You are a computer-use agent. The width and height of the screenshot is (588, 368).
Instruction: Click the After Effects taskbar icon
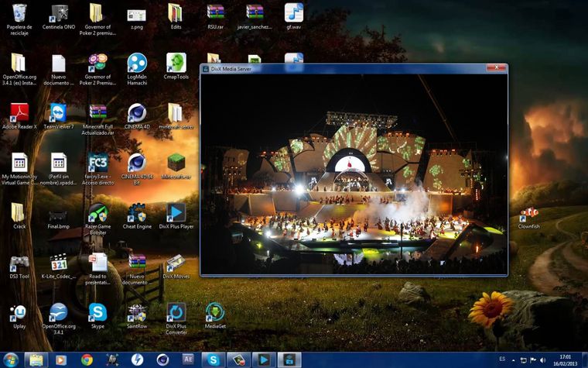coord(188,359)
